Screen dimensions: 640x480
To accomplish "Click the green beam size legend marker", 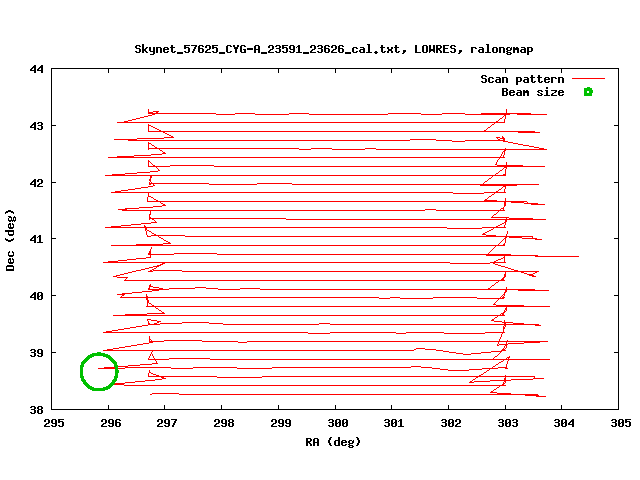I will click(x=588, y=92).
